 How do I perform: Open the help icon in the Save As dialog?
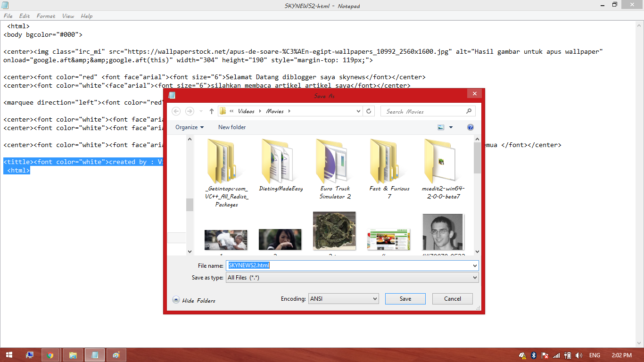[x=470, y=127]
